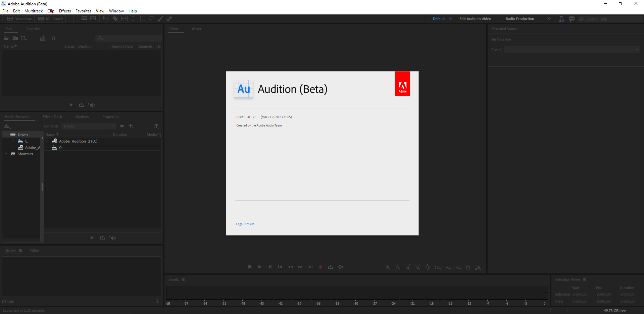
Task: Click the Files panel search field
Action: point(129,38)
